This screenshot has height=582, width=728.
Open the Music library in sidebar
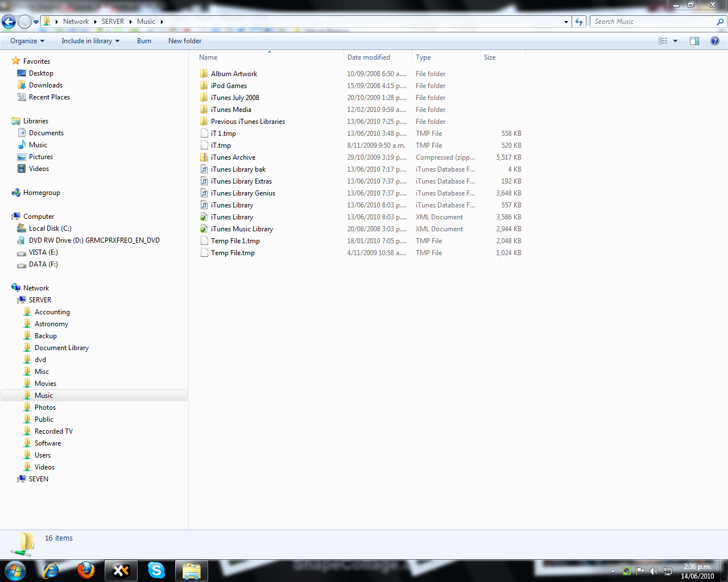[38, 145]
